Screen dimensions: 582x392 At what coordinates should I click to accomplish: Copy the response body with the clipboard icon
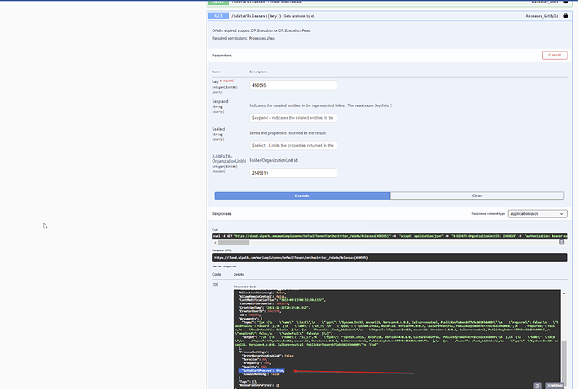[x=536, y=386]
